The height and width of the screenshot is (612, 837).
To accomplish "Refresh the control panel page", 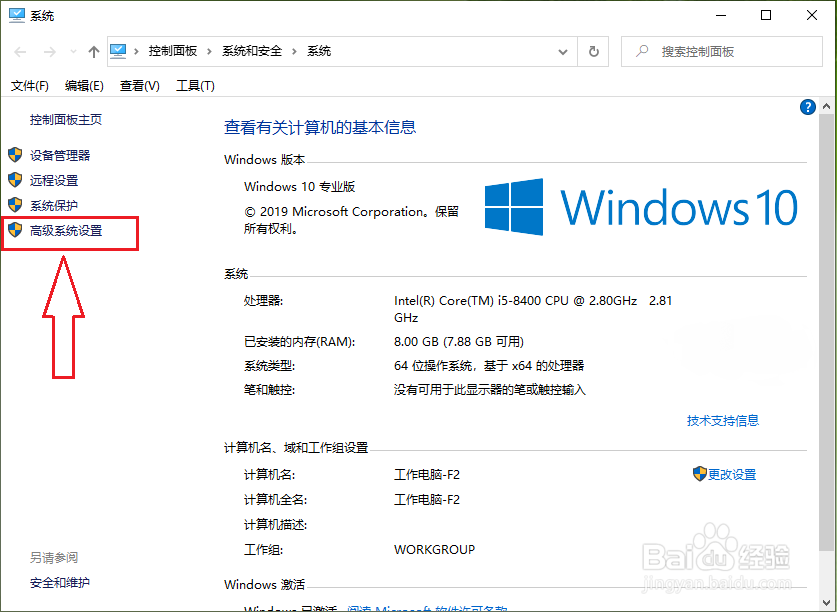I will pyautogui.click(x=594, y=52).
